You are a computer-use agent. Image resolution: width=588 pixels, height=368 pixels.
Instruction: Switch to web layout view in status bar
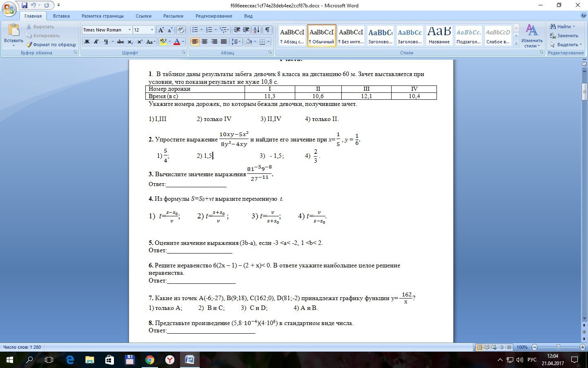point(494,347)
